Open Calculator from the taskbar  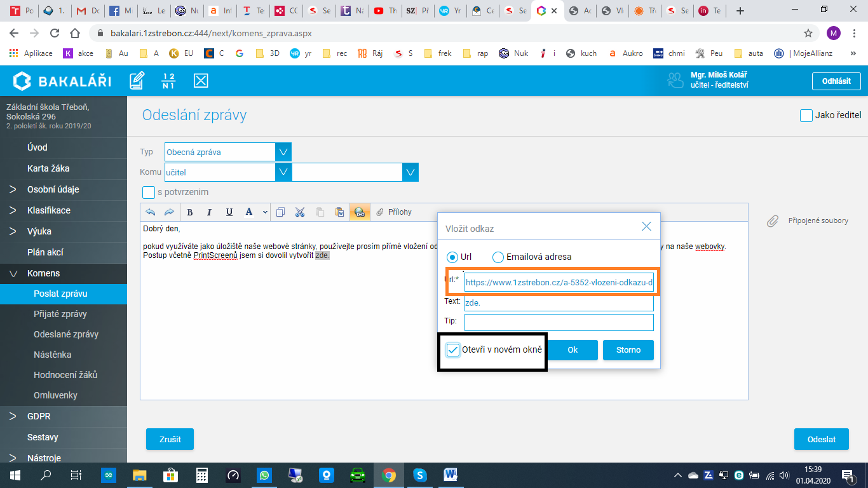tap(202, 475)
